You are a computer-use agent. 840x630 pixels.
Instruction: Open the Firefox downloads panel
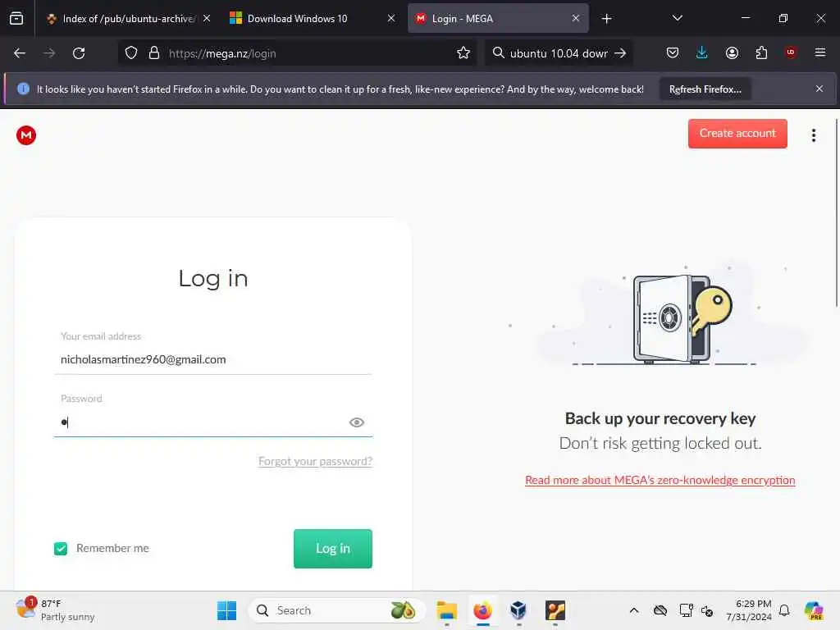click(702, 53)
